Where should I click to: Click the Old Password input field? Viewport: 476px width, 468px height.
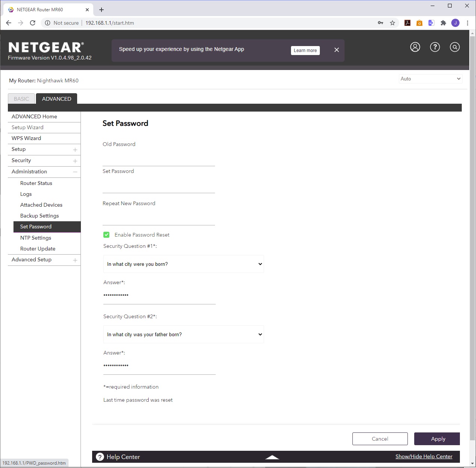tap(159, 159)
